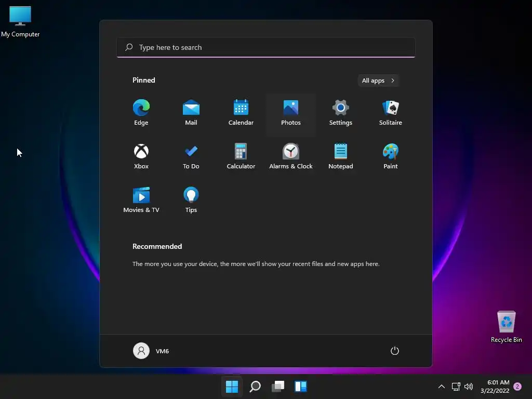
Task: Launch the Tips app
Action: 191,201
